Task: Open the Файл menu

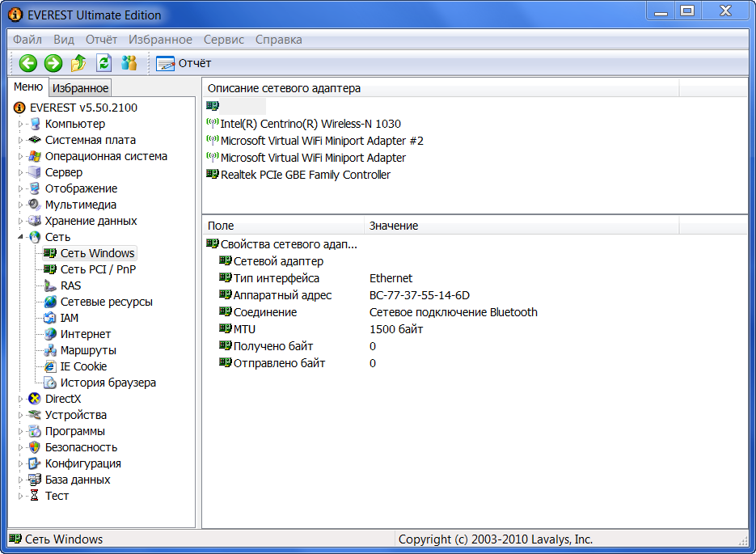Action: [x=27, y=40]
